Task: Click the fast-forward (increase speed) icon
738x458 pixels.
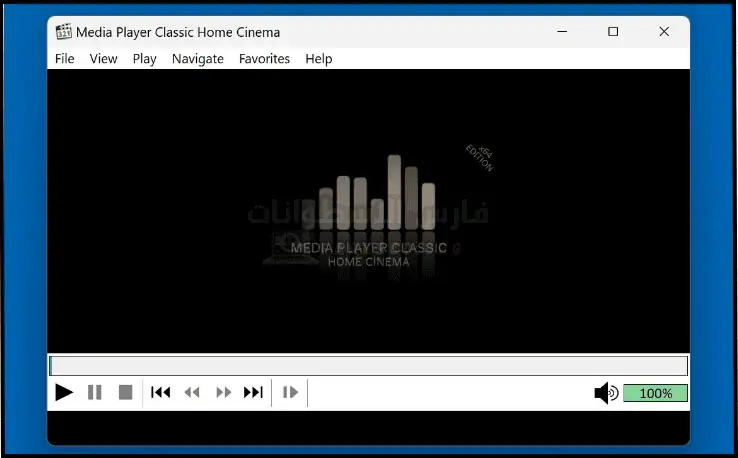Action: click(x=224, y=393)
